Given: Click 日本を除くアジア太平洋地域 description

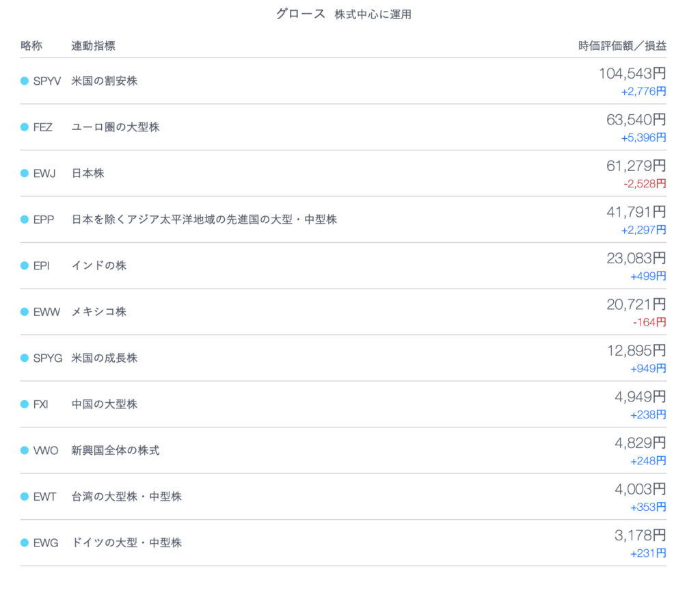Looking at the screenshot, I should 204,220.
